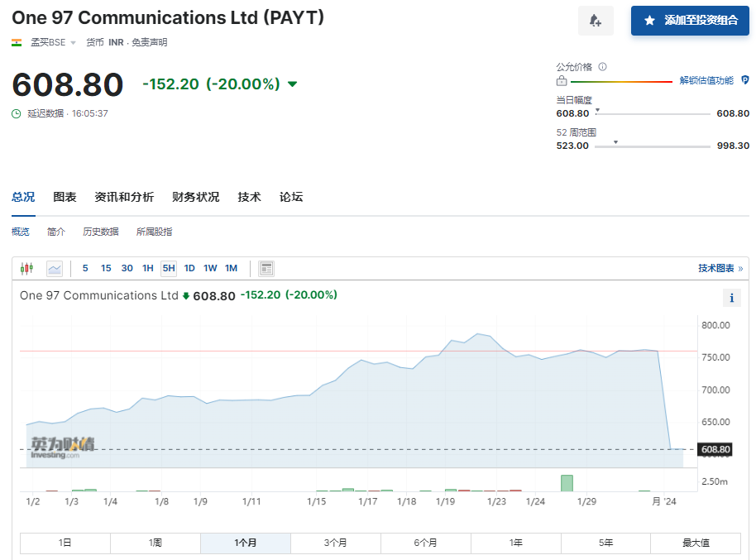Screen dimensions: 756x560
Task: Open the 资讯和分析 news tab
Action: (124, 197)
